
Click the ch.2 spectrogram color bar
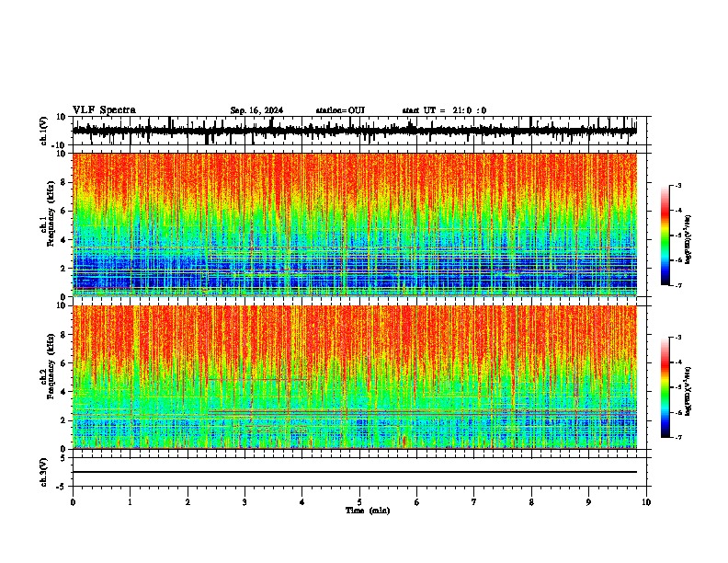[665, 387]
